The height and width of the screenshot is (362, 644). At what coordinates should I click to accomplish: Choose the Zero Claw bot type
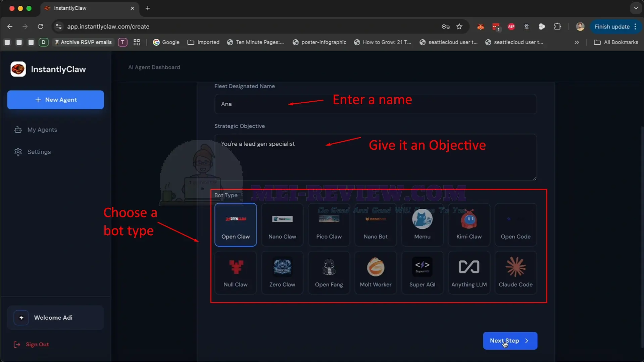click(282, 272)
